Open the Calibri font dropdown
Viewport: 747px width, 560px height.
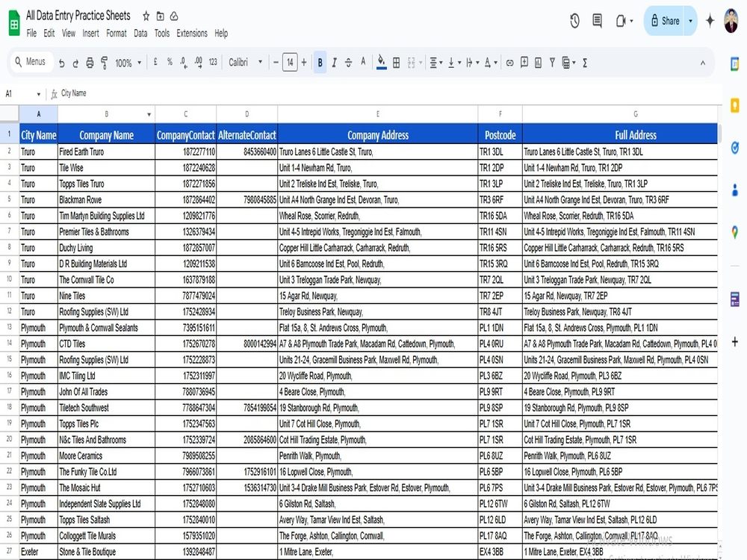click(245, 63)
